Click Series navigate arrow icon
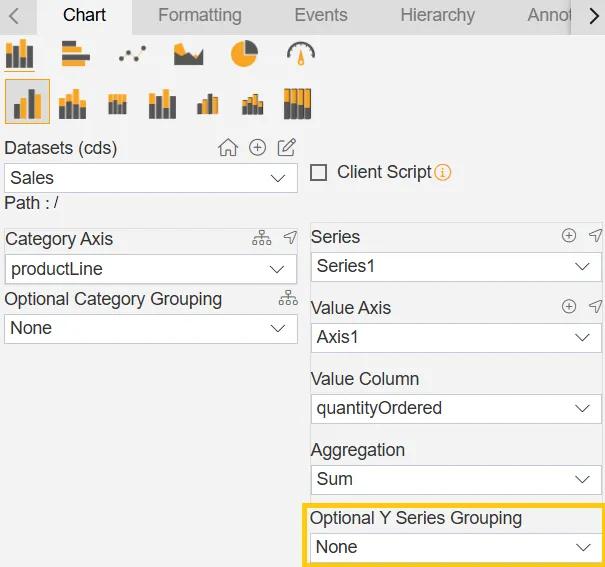Screen dimensions: 605x567 pos(595,235)
